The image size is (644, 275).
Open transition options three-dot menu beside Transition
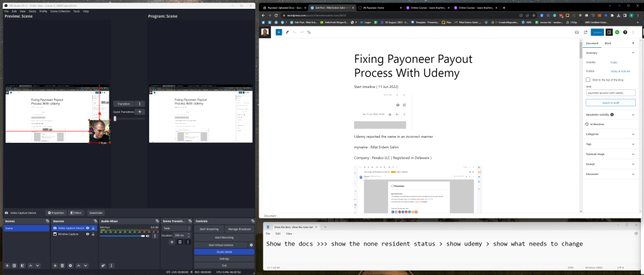tap(140, 104)
